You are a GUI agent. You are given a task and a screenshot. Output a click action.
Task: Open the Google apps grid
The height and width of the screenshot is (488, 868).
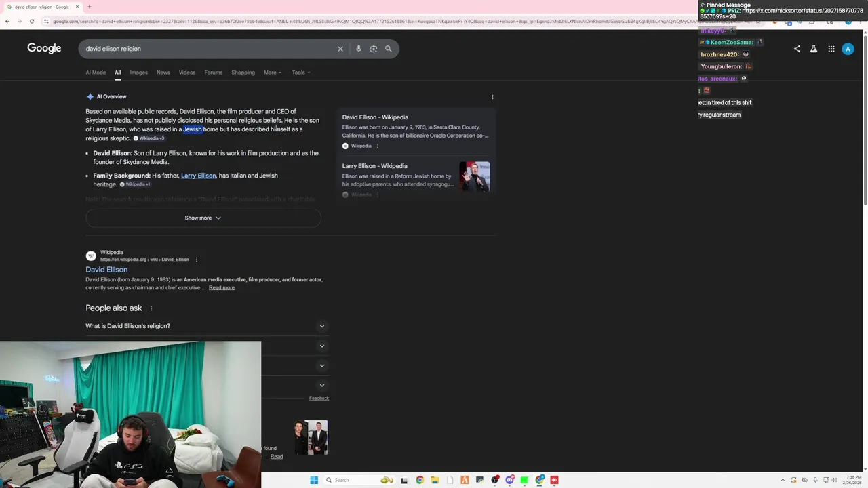831,49
